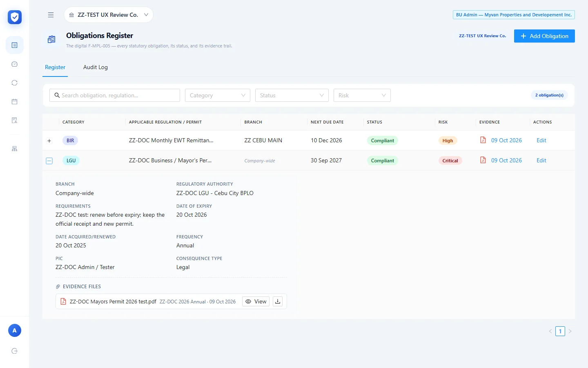Image resolution: width=588 pixels, height=368 pixels.
Task: Open the organization hierarchy sidebar icon
Action: [15, 149]
